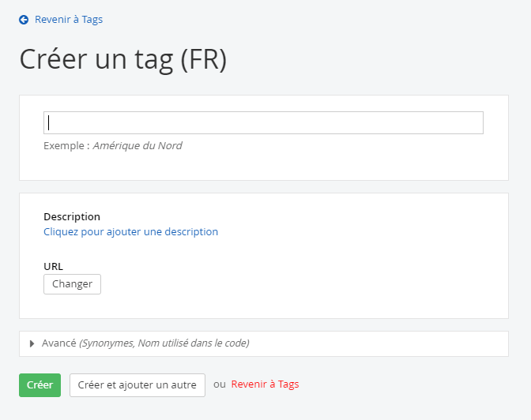
Task: Click the 'Exemple :' hint label
Action: tap(66, 146)
